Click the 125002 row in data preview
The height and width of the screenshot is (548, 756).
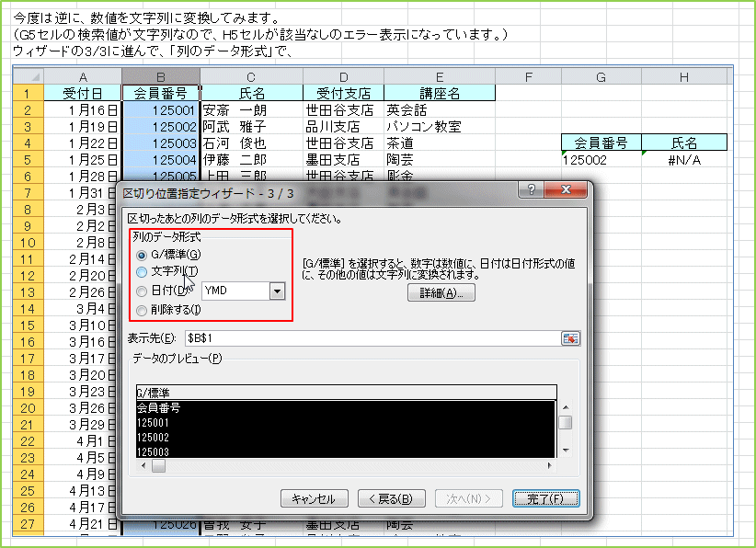(x=346, y=437)
